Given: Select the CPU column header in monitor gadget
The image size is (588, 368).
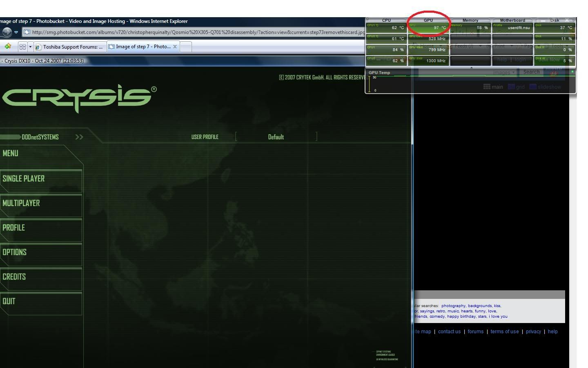Looking at the screenshot, I should pyautogui.click(x=386, y=20).
